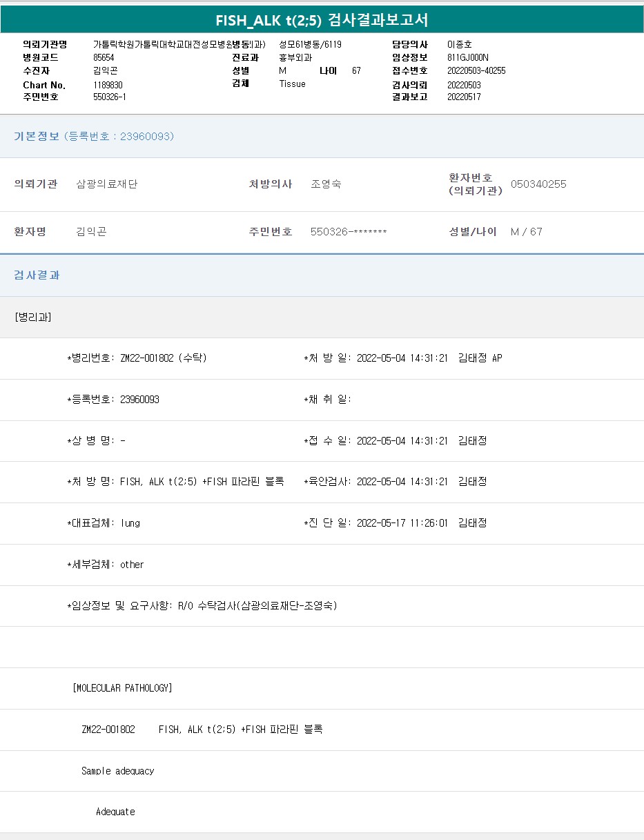Click the Chart No. value 1189830
This screenshot has width=644, height=840.
click(x=108, y=85)
